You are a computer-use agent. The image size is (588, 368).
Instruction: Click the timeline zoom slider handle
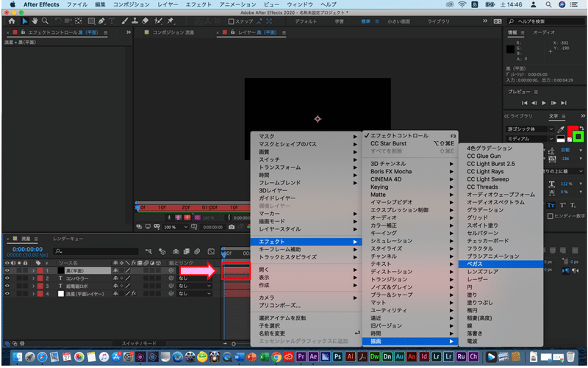(234, 344)
